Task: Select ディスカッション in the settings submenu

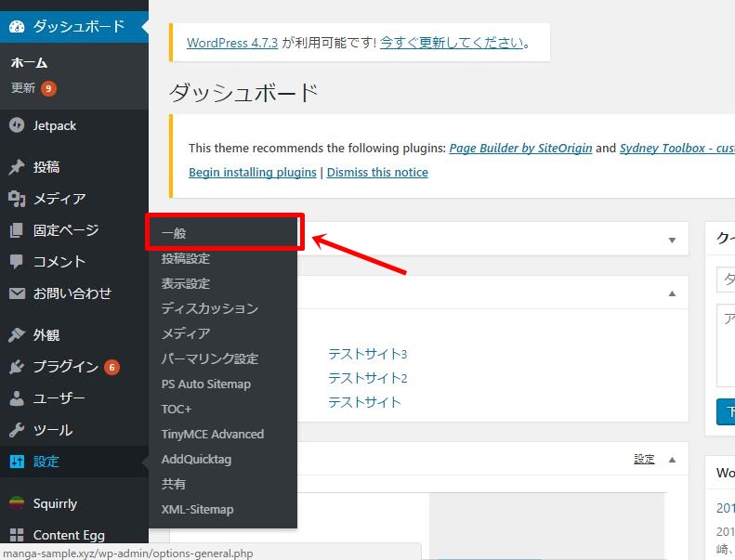Action: tap(223, 308)
